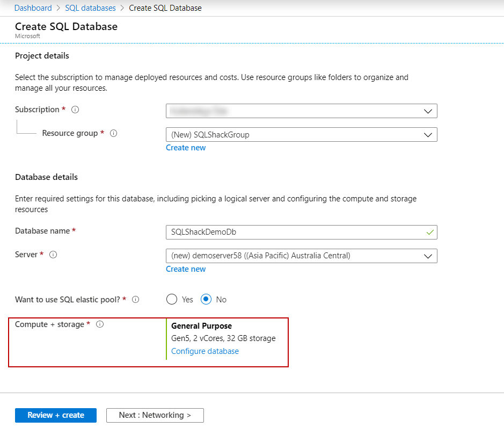The image size is (504, 435).
Task: Click info icon beside Resource group label
Action: (x=113, y=133)
